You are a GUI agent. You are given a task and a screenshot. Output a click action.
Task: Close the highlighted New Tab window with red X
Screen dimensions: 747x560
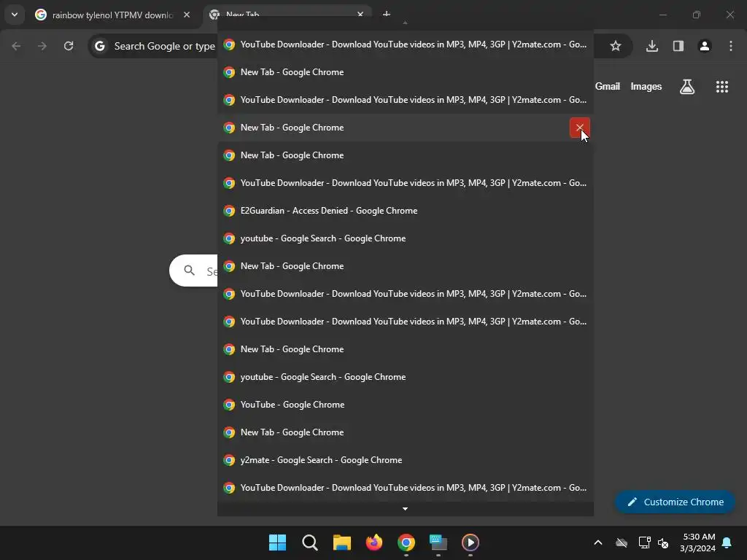click(580, 128)
